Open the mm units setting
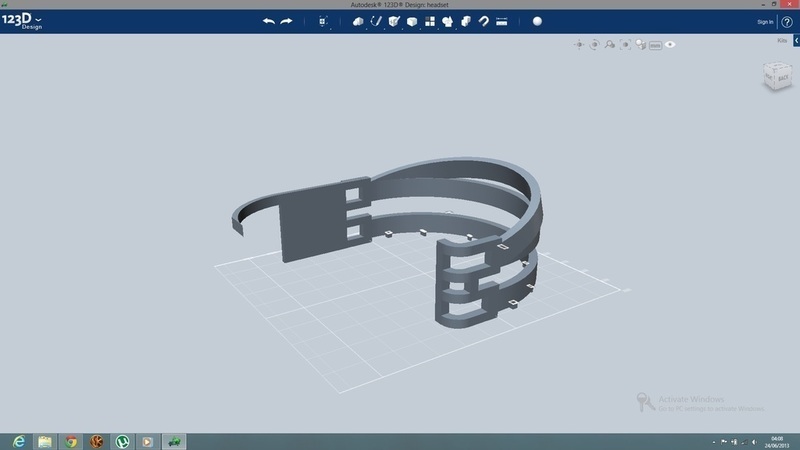This screenshot has width=800, height=450. click(655, 45)
